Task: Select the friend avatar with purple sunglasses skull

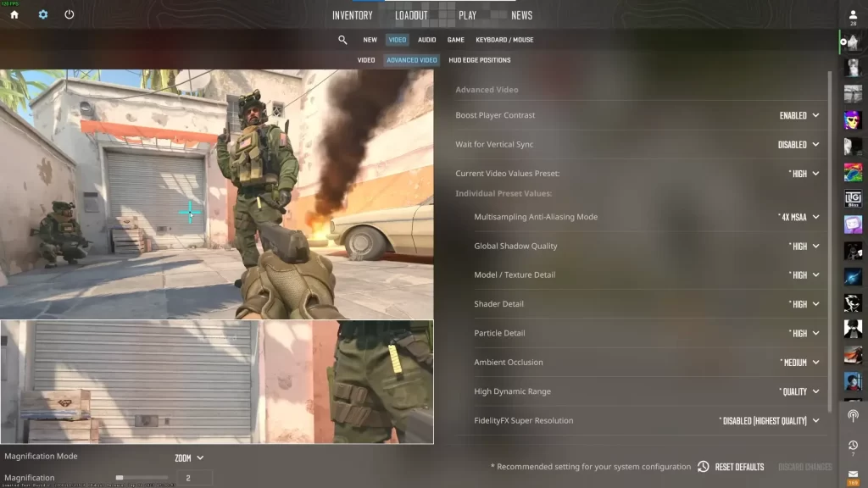Action: [853, 120]
